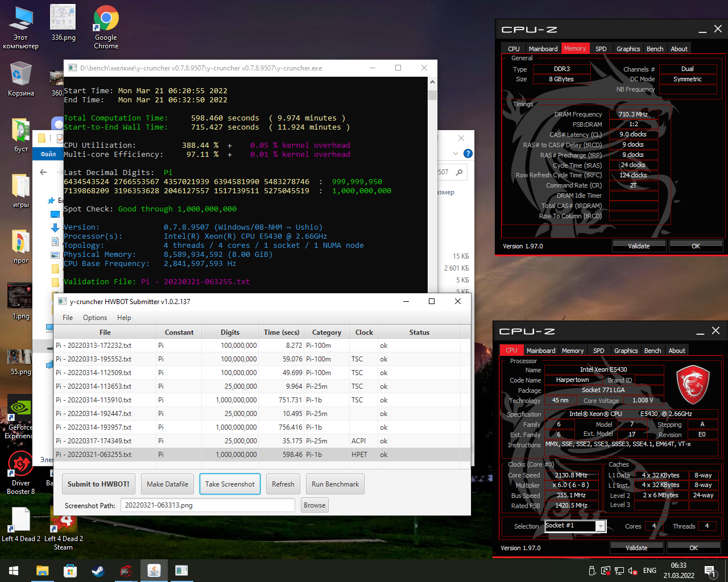Click the Make Datafile button
Image resolution: width=728 pixels, height=582 pixels.
coord(167,484)
